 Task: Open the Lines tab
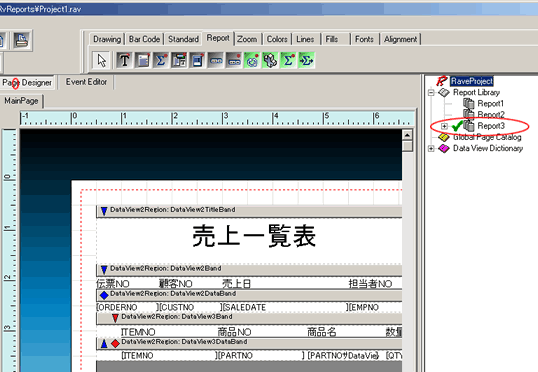tap(305, 39)
